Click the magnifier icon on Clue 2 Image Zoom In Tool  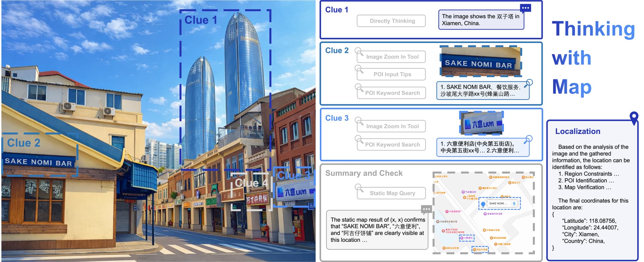(x=359, y=52)
